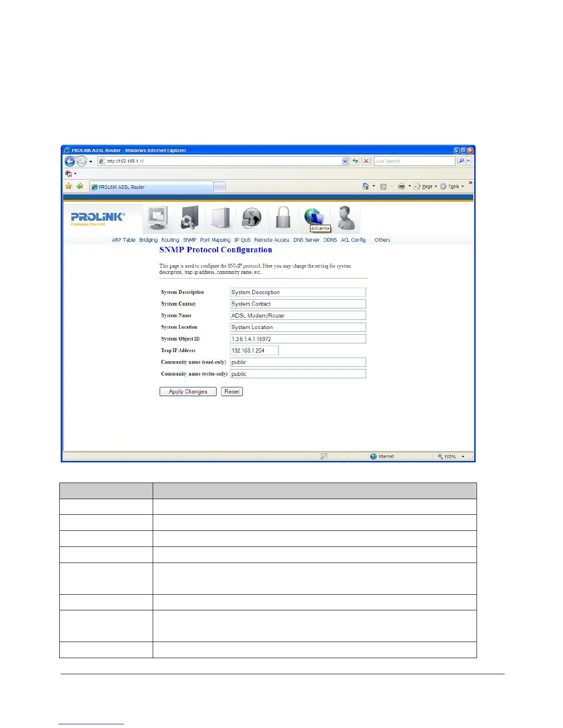Click the Trap IP Address field
The width and height of the screenshot is (563, 728).
coord(254,350)
